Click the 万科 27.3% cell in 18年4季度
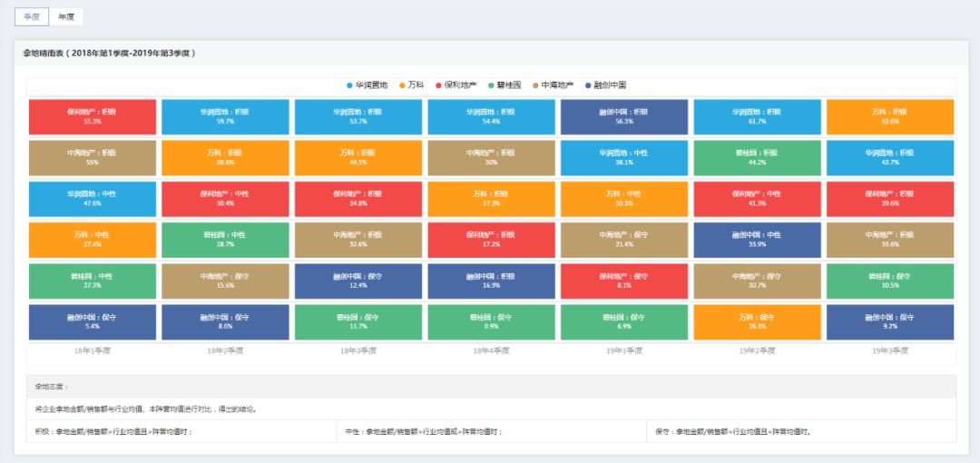Screen dimensions: 980x463 [491, 199]
